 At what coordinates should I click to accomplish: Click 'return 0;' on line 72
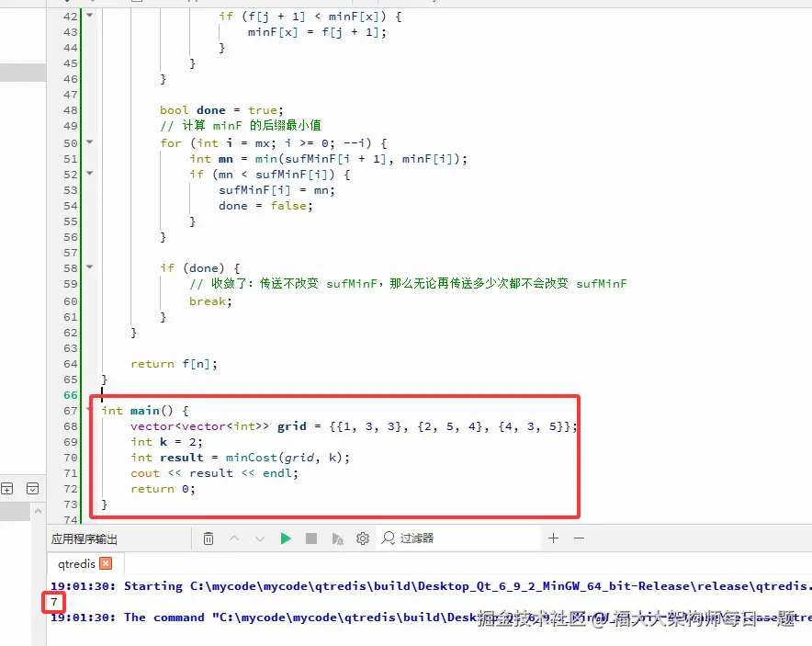click(163, 489)
